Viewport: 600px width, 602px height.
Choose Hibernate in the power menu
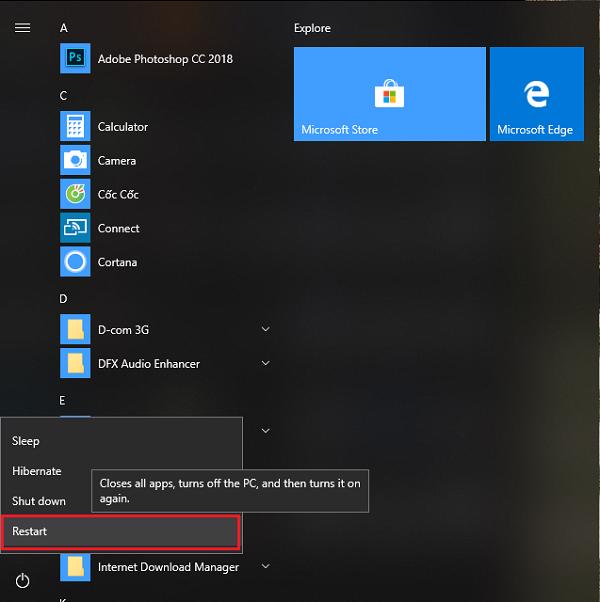tap(37, 471)
